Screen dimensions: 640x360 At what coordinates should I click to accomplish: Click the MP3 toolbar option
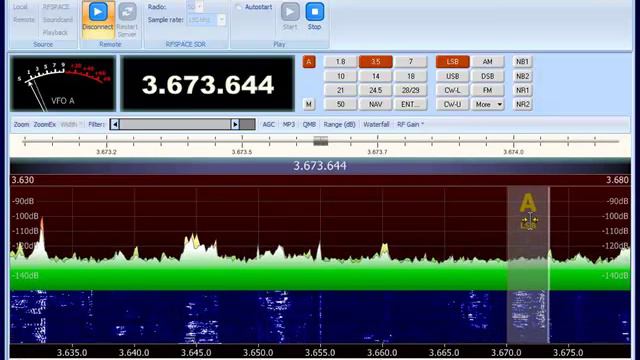point(289,124)
